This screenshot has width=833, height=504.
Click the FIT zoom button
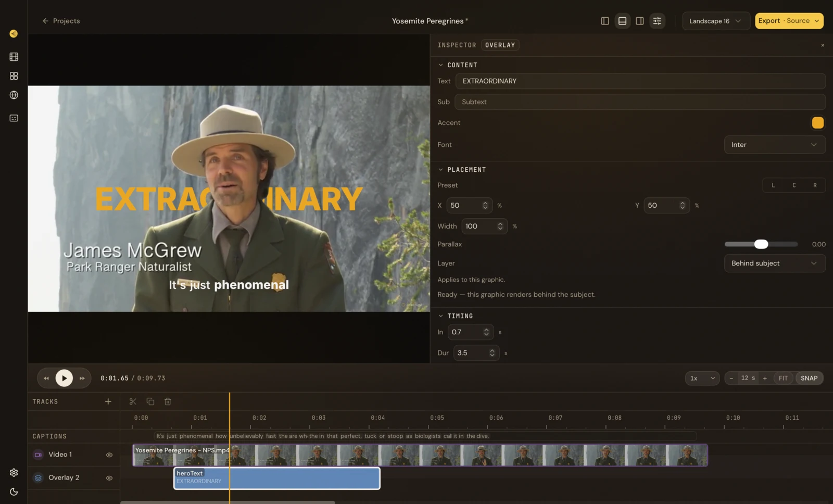pyautogui.click(x=783, y=378)
